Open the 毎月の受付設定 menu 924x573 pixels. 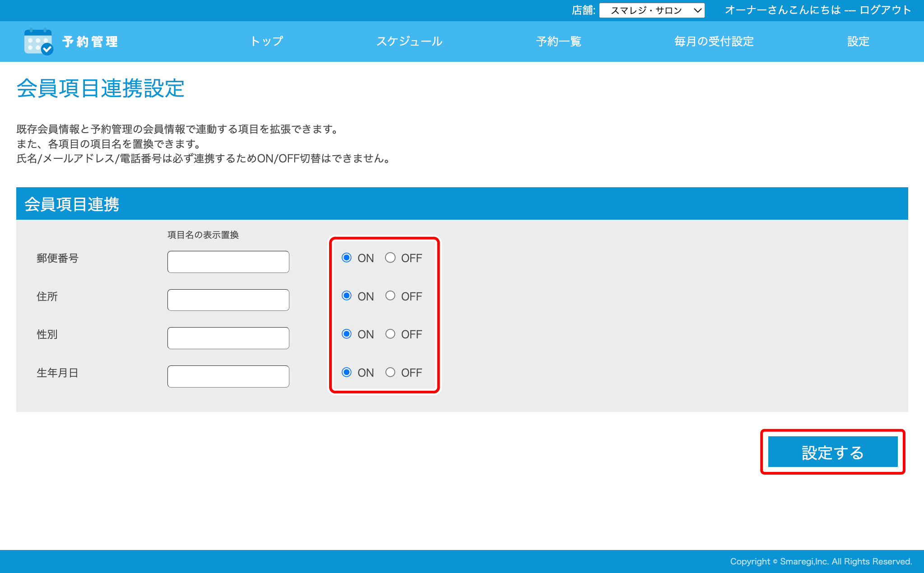714,42
